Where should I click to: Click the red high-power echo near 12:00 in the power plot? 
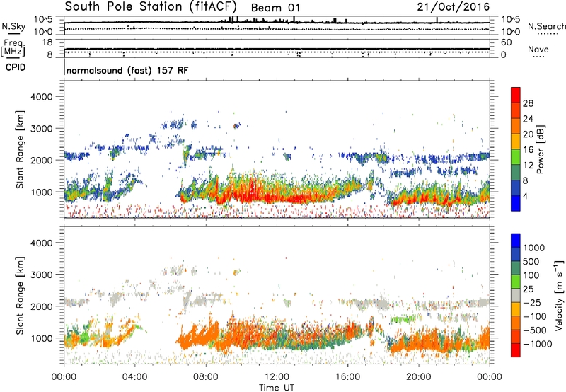282,197
